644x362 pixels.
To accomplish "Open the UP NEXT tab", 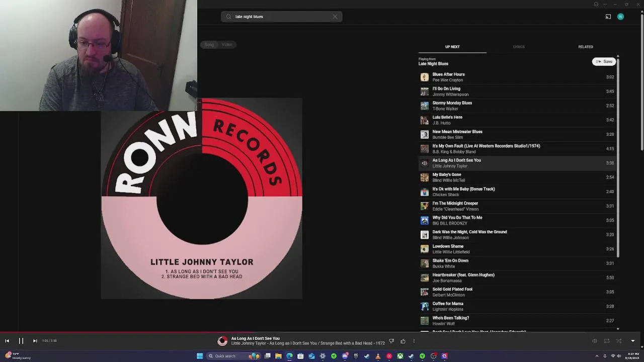I will tap(452, 47).
